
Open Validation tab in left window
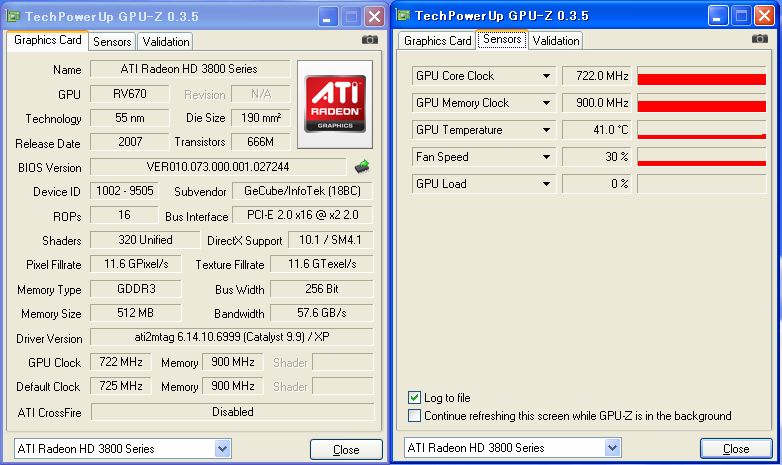(x=166, y=42)
